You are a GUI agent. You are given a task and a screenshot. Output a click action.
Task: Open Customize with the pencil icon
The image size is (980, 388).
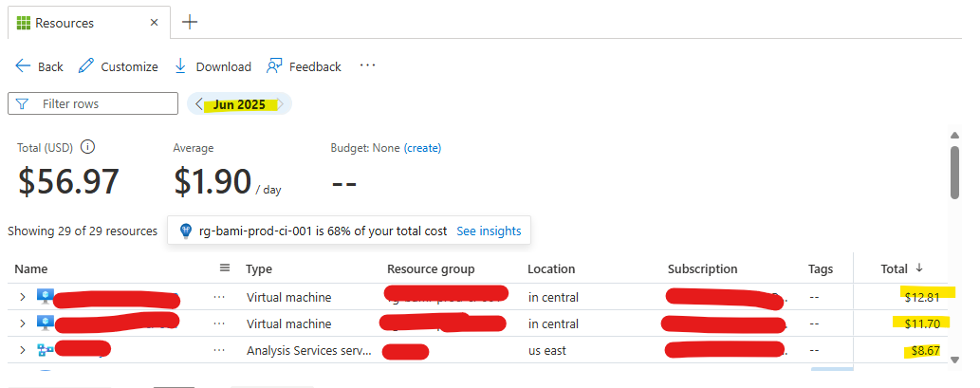(119, 66)
